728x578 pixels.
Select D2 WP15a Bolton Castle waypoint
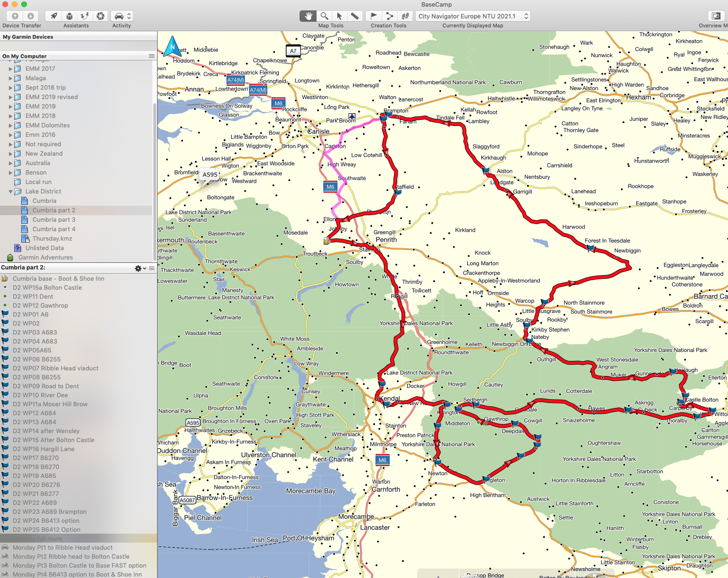coord(47,287)
